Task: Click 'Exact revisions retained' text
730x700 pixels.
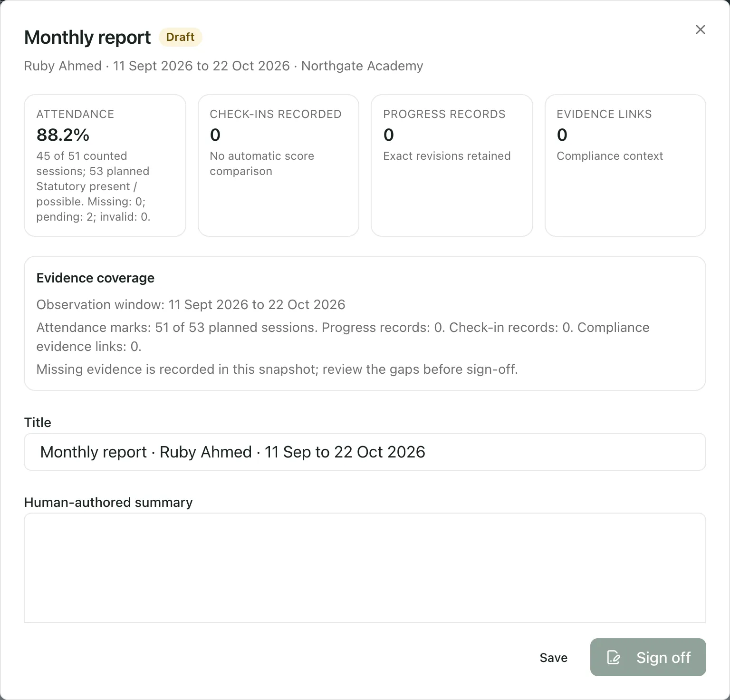Action: coord(447,156)
